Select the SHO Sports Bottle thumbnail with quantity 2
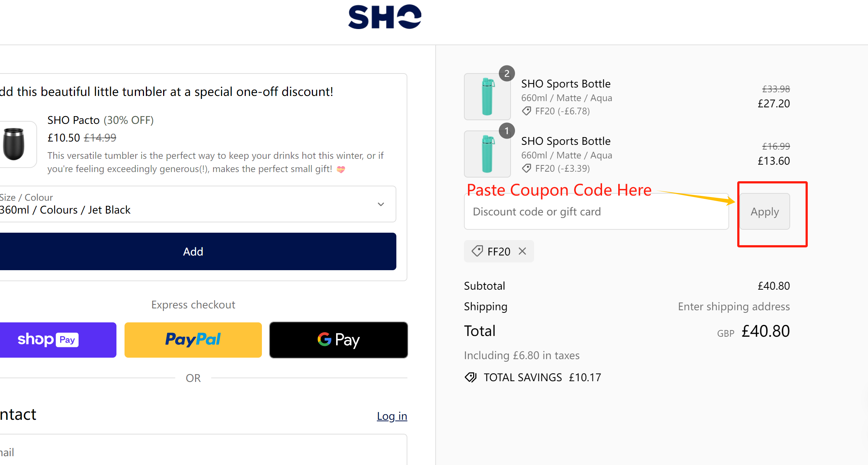The image size is (868, 465). coord(487,96)
